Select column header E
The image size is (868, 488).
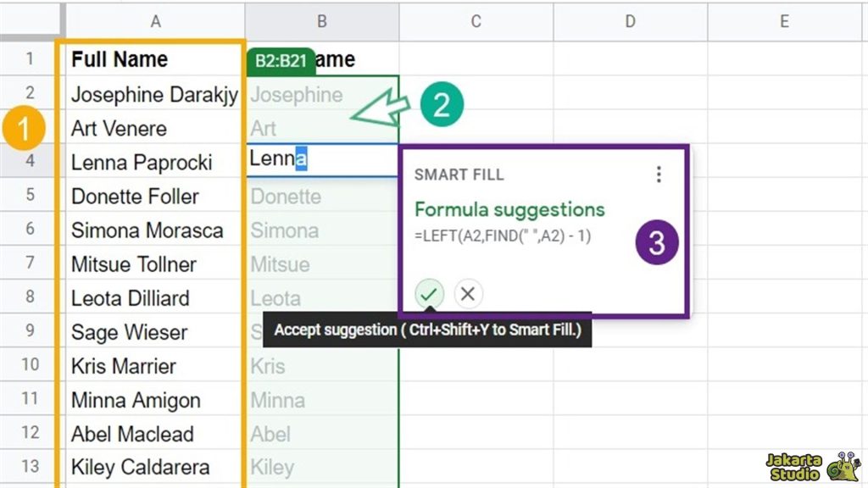coord(783,21)
